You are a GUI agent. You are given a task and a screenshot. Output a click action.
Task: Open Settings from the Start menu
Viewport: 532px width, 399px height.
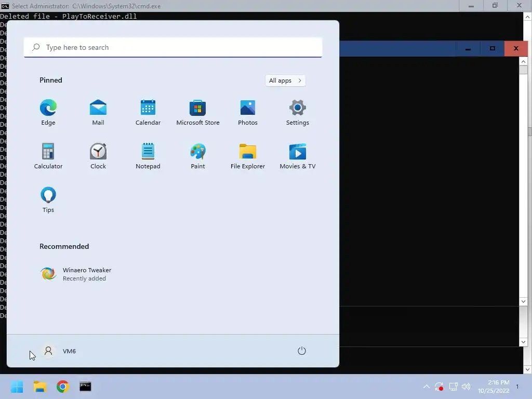[x=298, y=112]
